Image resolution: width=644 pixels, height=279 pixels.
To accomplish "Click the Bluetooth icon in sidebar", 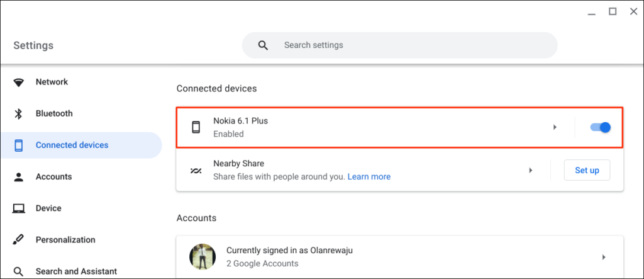I will click(x=19, y=114).
